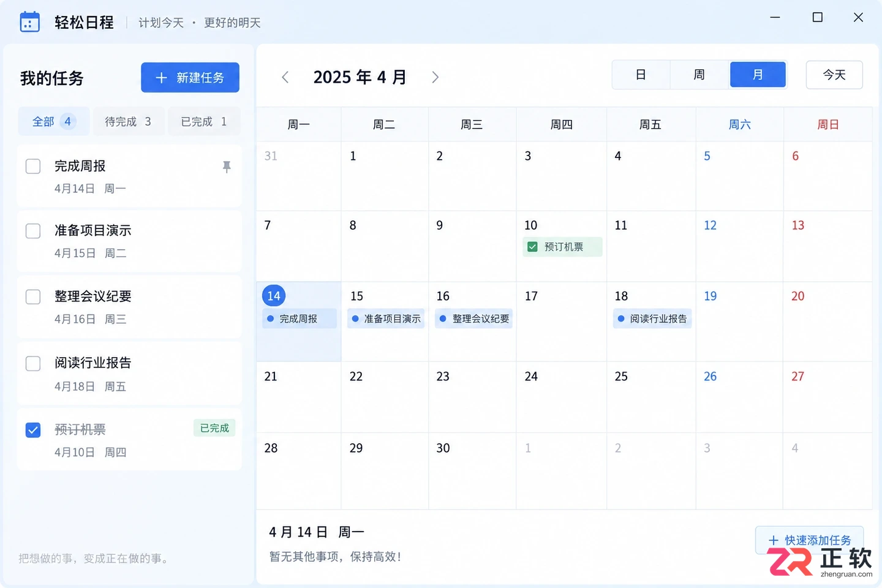This screenshot has width=882, height=588.
Task: Check the 完成周报 task checkbox
Action: pos(33,166)
